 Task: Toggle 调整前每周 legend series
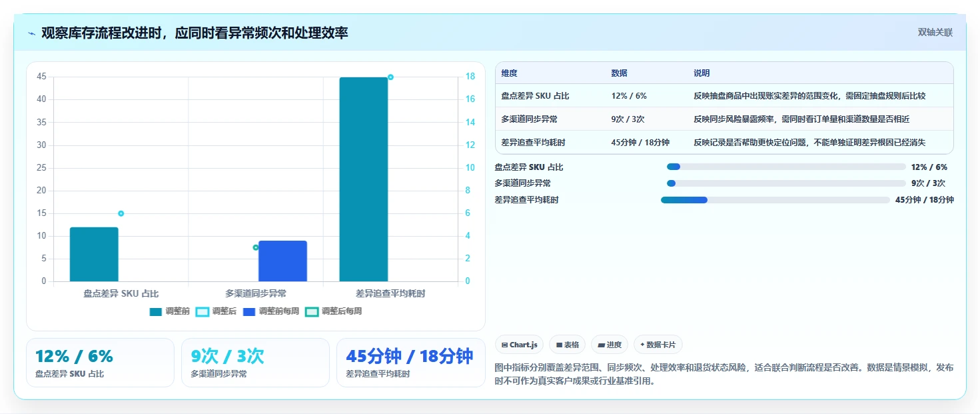point(271,311)
